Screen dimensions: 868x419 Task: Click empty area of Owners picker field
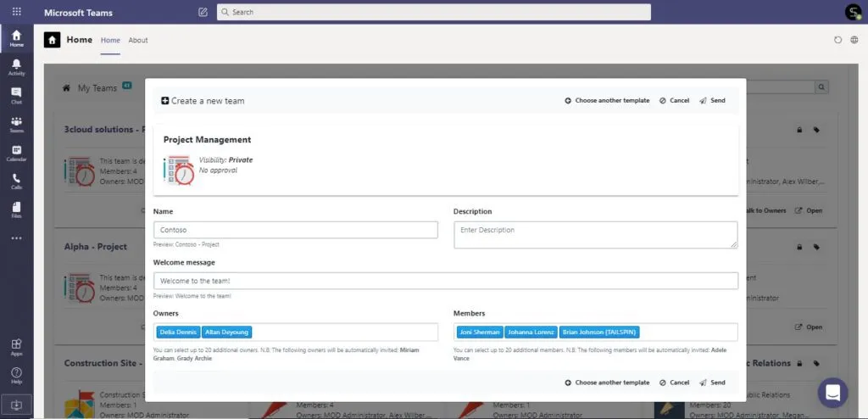(344, 332)
